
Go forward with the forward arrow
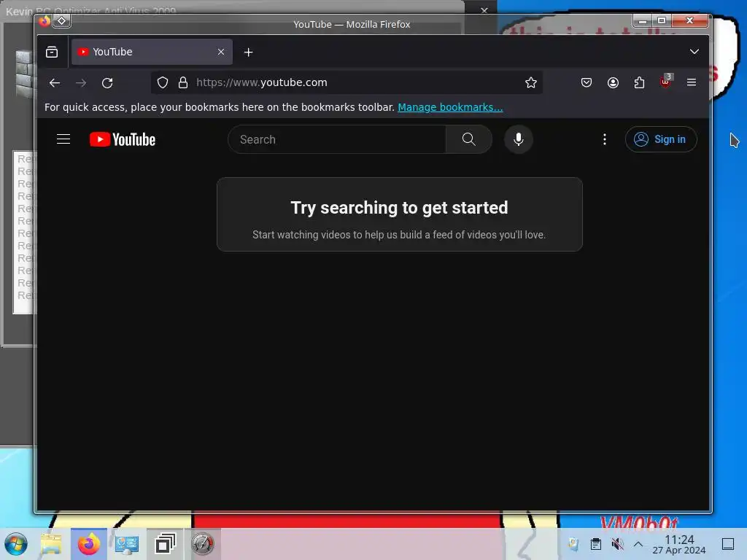tap(81, 83)
